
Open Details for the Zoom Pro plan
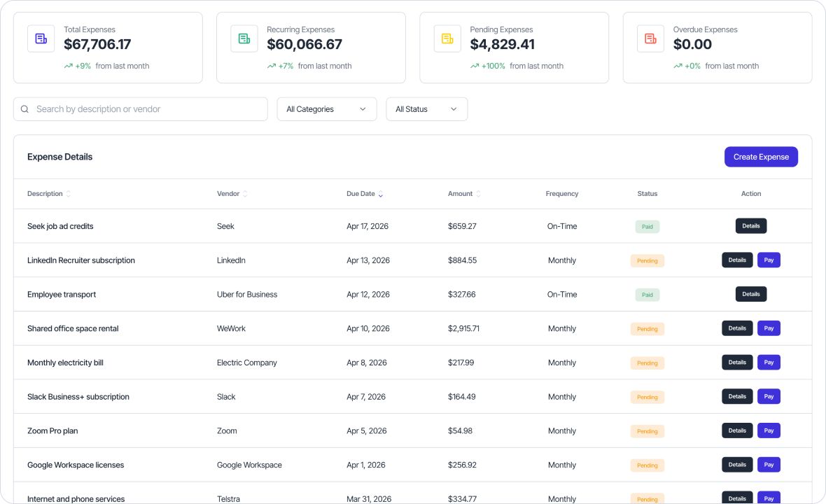click(x=737, y=430)
